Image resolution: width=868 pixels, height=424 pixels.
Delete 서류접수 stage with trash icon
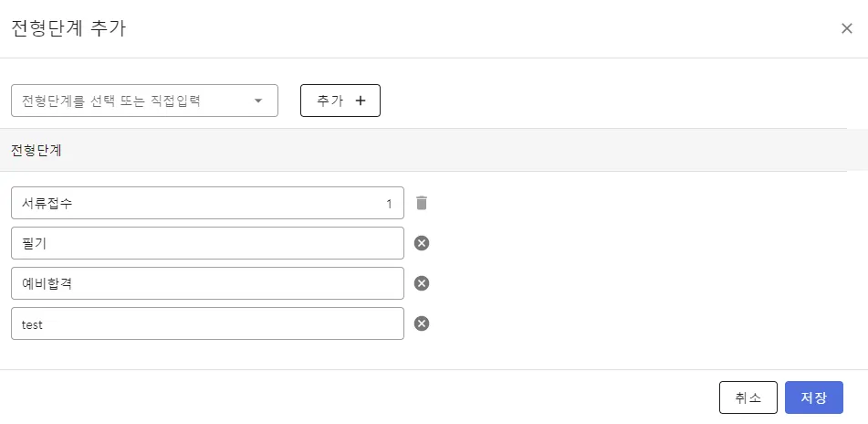(x=421, y=203)
